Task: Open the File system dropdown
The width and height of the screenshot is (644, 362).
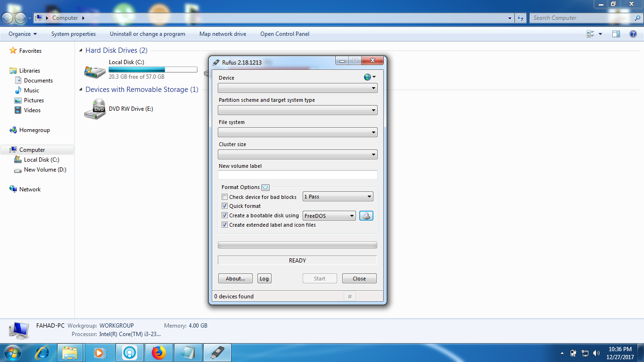Action: [297, 132]
